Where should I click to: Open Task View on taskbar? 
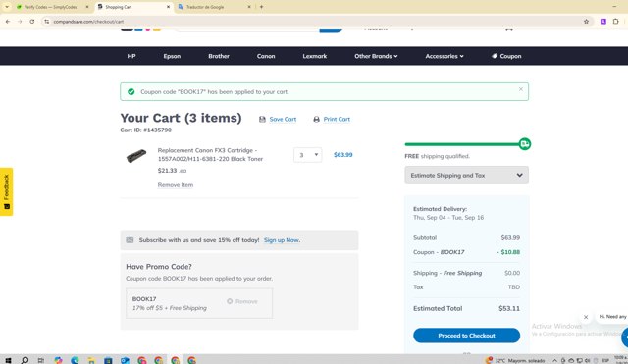(41, 360)
